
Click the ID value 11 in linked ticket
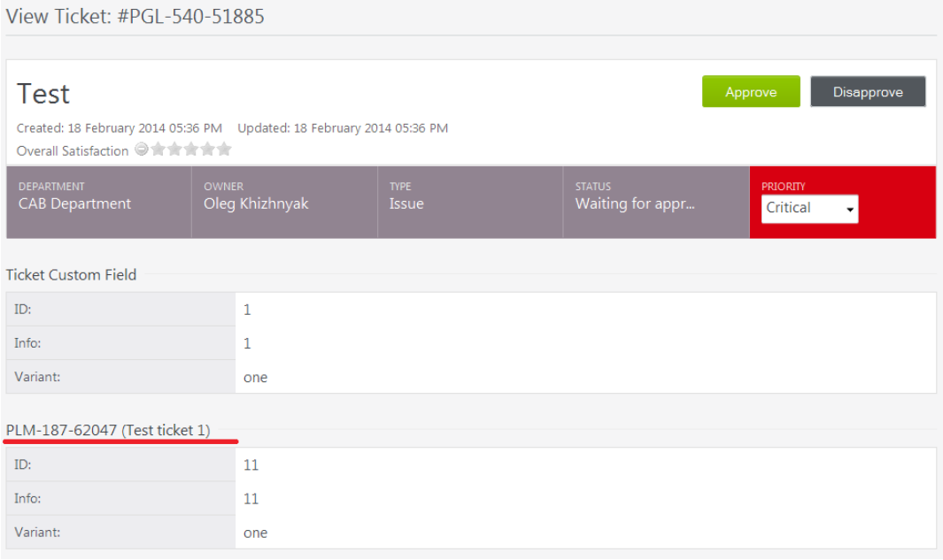tap(251, 465)
